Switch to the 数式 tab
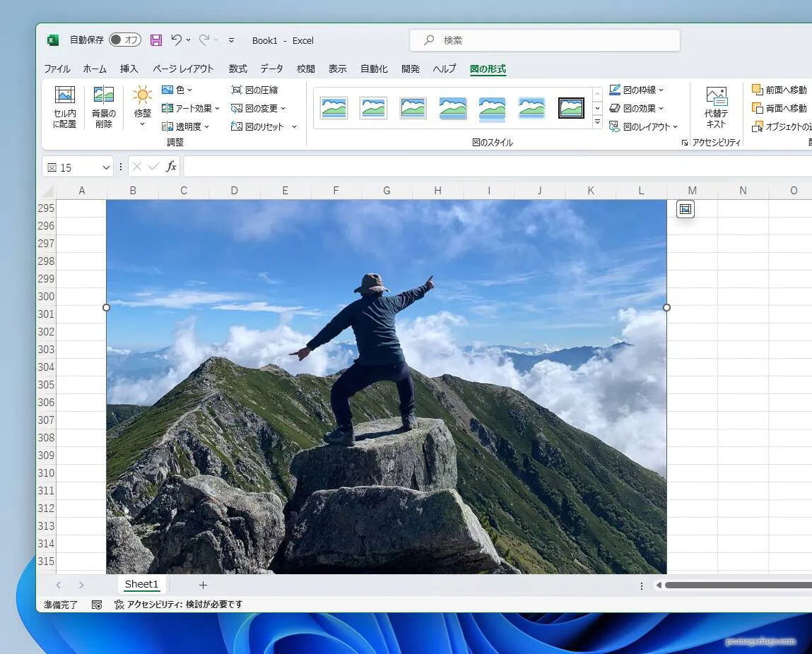The width and height of the screenshot is (812, 654). click(x=237, y=69)
